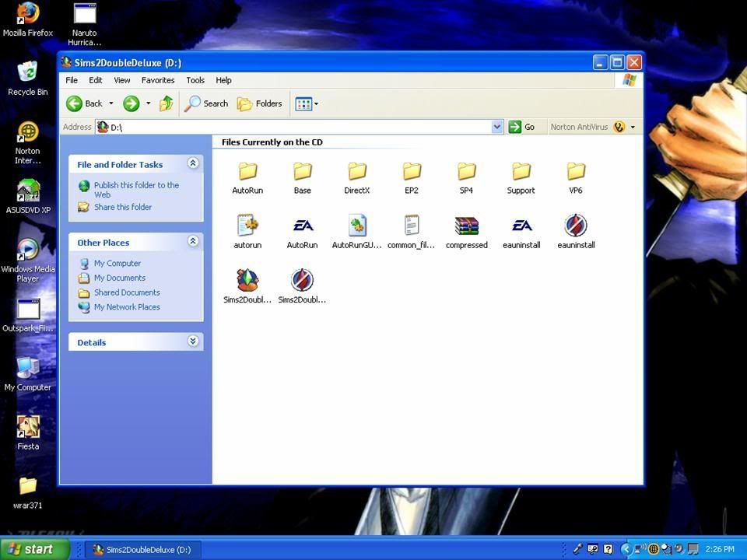Toggle the Folders pane
This screenshot has width=747, height=560.
pos(260,103)
